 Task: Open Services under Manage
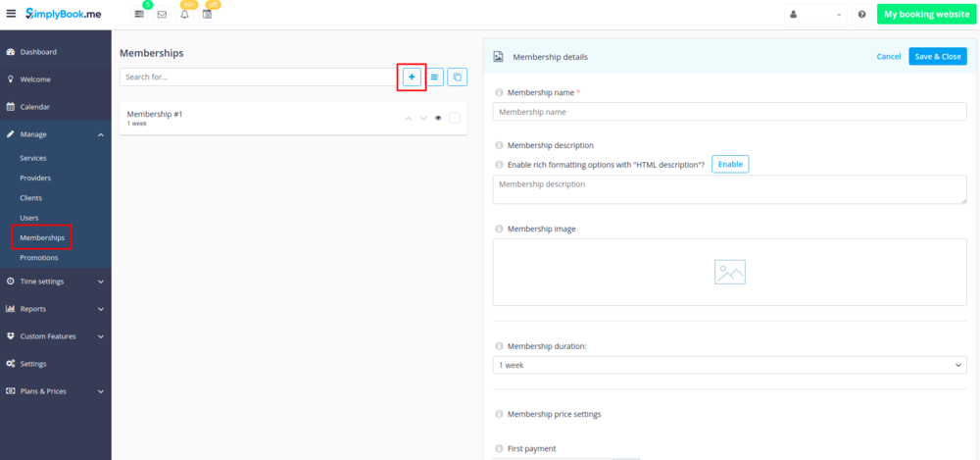[x=33, y=158]
